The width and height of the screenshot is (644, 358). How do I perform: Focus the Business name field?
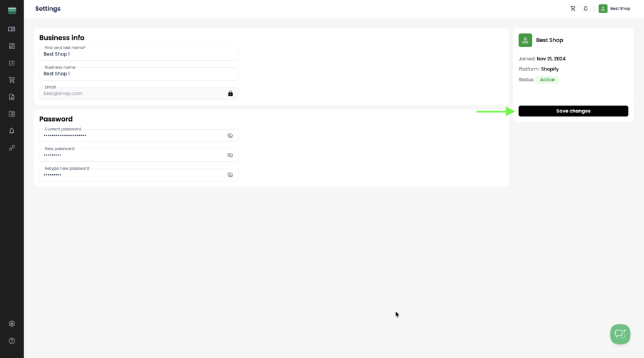(x=138, y=74)
